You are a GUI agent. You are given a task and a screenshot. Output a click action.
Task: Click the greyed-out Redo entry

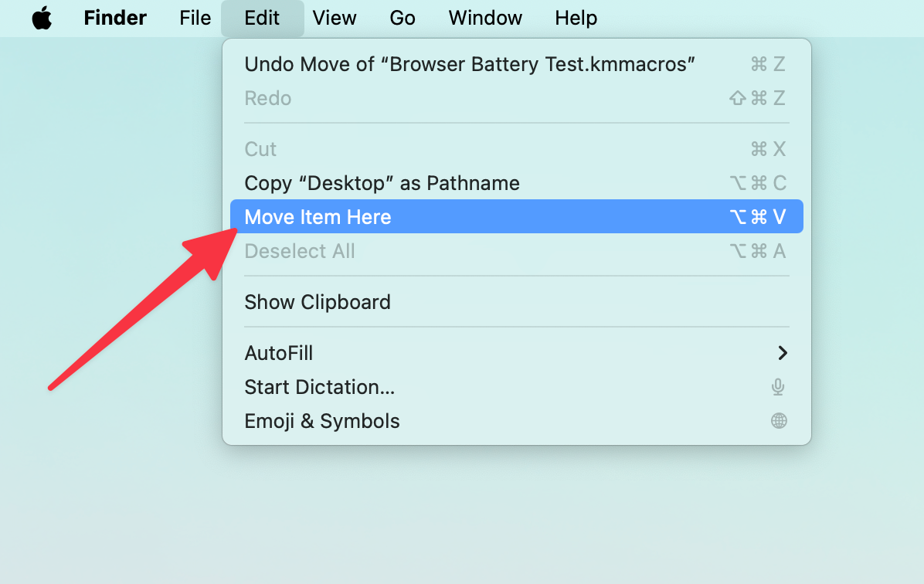pyautogui.click(x=267, y=98)
